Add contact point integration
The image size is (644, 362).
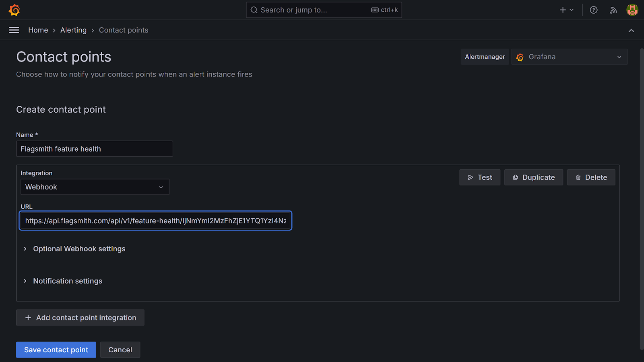coord(80,318)
